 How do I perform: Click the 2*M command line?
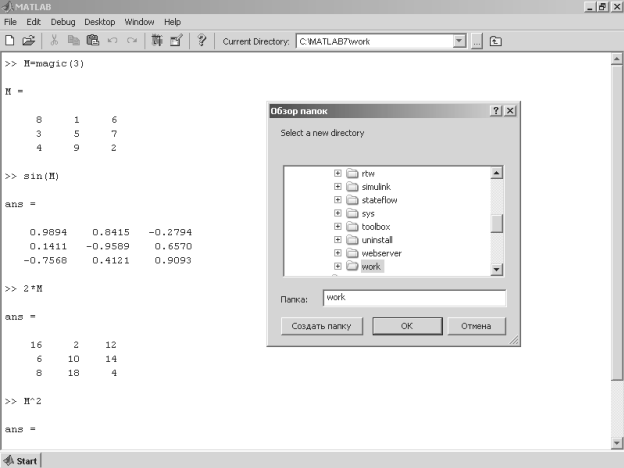point(23,289)
